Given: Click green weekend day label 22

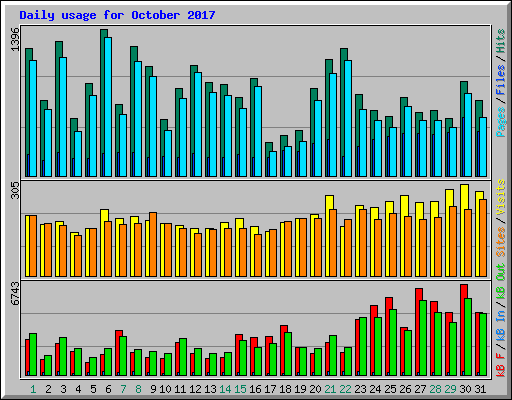Looking at the screenshot, I should 345,389.
